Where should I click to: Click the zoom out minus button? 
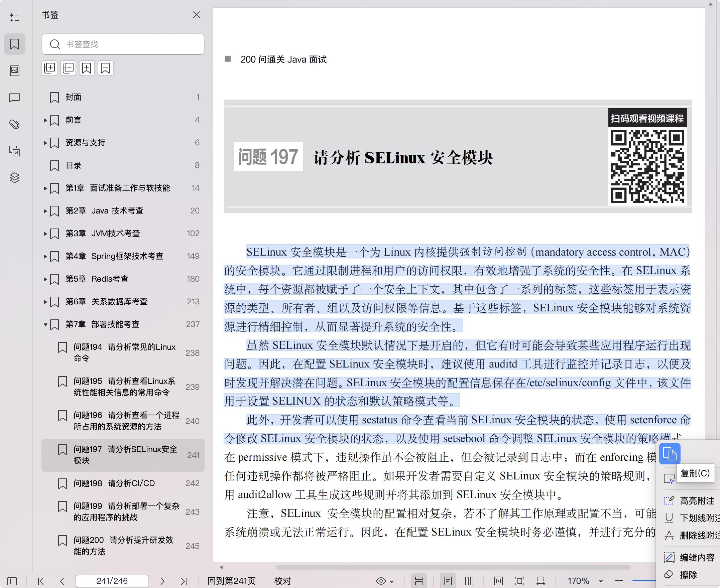[x=619, y=581]
